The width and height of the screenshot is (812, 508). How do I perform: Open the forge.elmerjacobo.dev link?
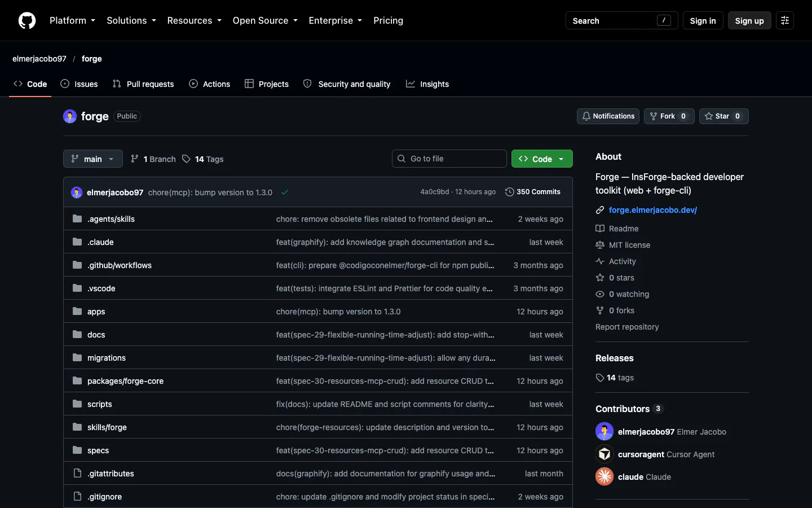point(653,210)
